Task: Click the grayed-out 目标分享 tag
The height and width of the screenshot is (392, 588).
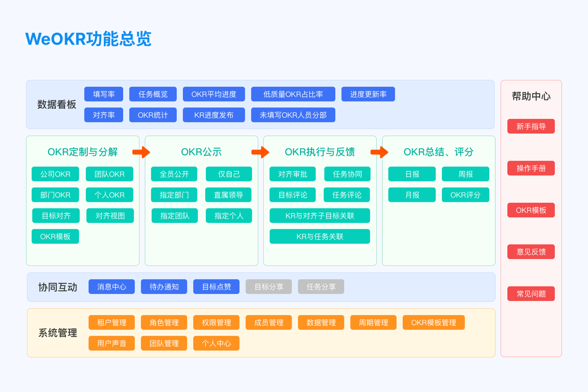Action: coord(269,287)
